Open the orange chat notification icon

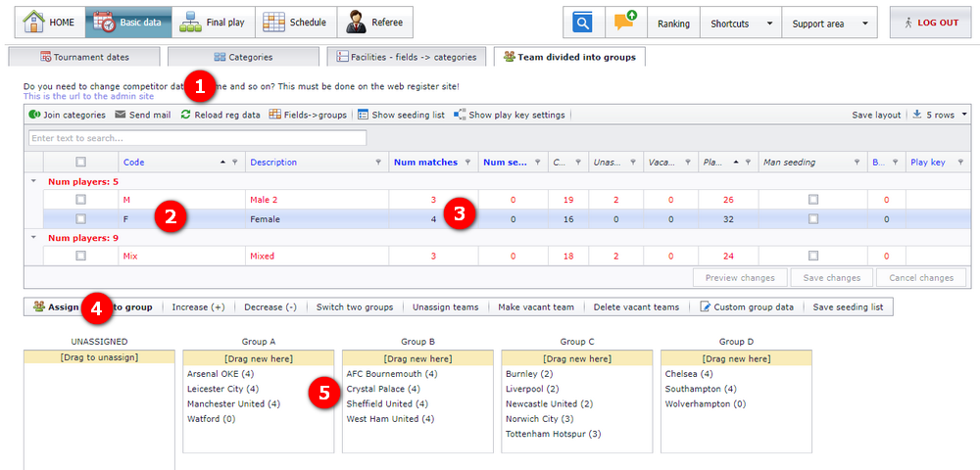pyautogui.click(x=625, y=23)
